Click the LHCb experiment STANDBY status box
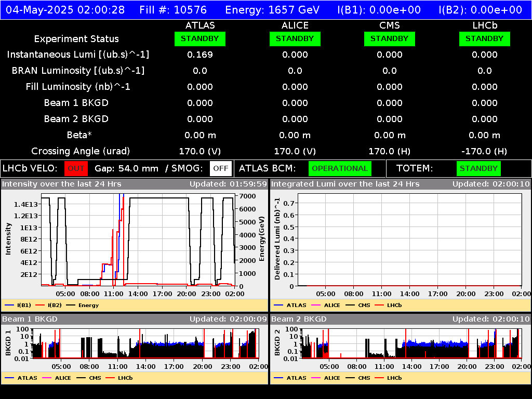This screenshot has width=532, height=399. (x=485, y=39)
